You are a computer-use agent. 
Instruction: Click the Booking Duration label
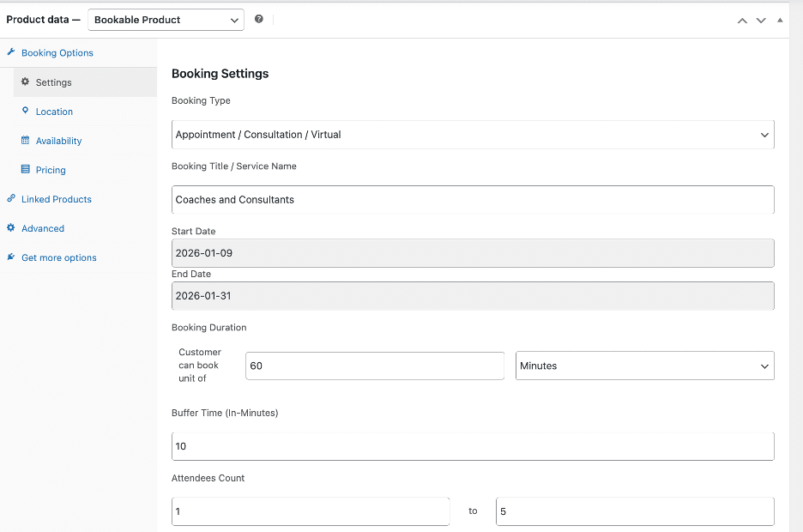tap(209, 327)
